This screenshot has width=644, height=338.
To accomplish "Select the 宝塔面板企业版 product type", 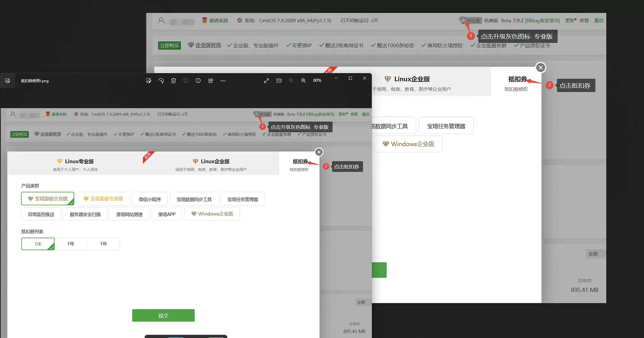I will 48,199.
